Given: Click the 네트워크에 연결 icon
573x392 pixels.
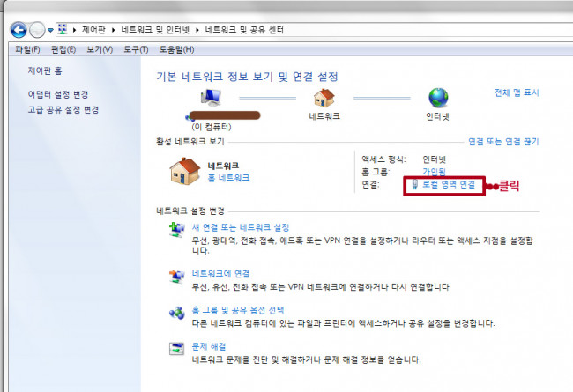Looking at the screenshot, I should click(x=177, y=277).
